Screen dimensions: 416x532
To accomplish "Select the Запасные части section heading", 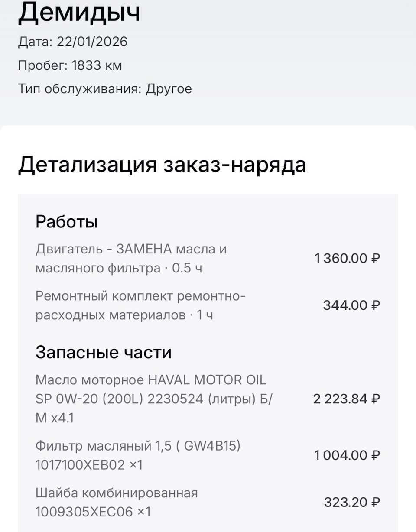I will 104,352.
